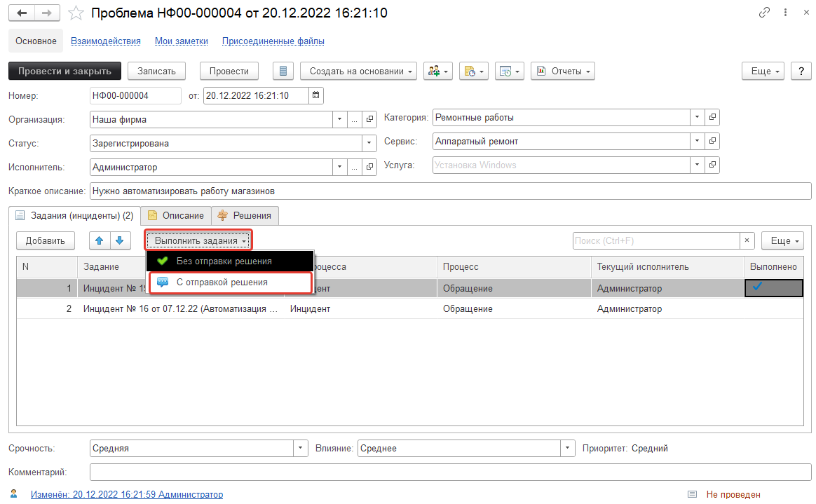The width and height of the screenshot is (816, 504).
Task: Clear the search field with X
Action: coord(747,240)
